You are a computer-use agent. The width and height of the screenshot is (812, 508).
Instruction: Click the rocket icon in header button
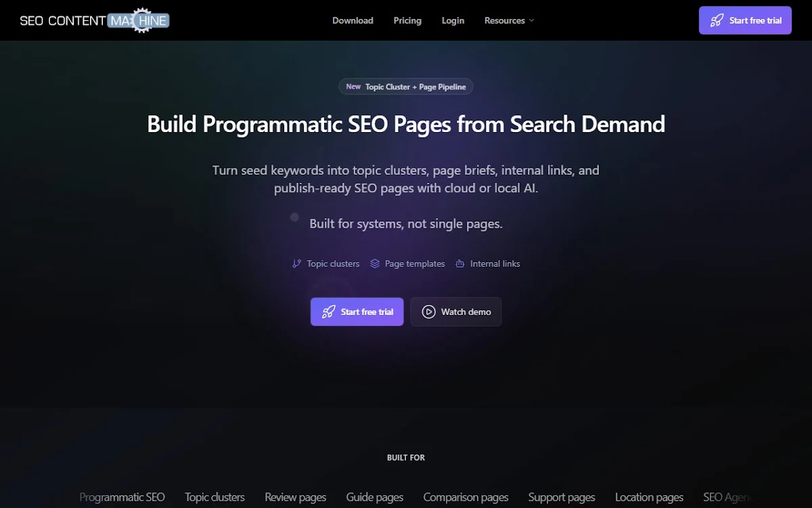717,20
